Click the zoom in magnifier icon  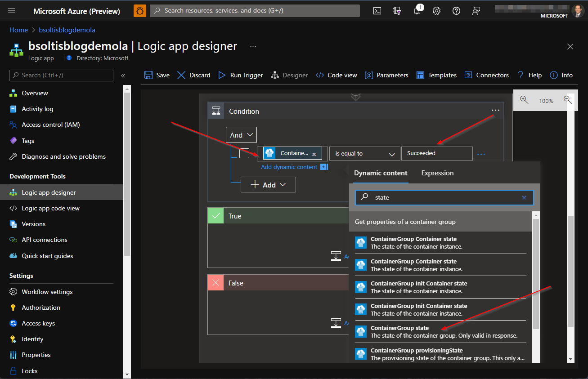[x=524, y=100]
